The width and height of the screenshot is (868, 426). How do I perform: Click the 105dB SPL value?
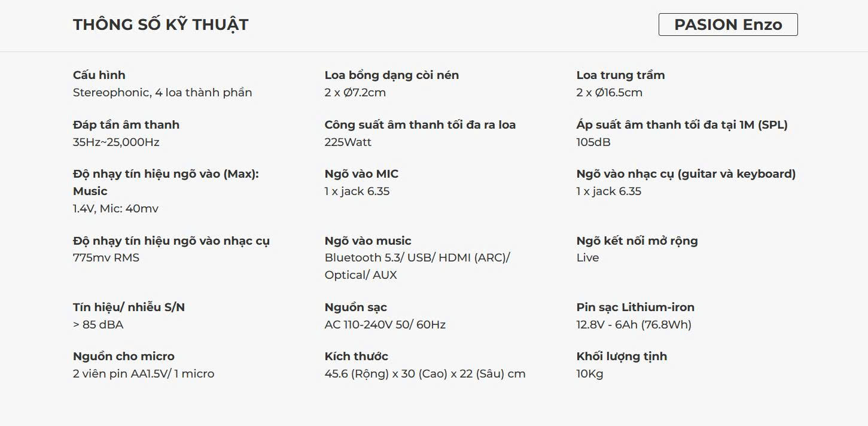click(593, 142)
